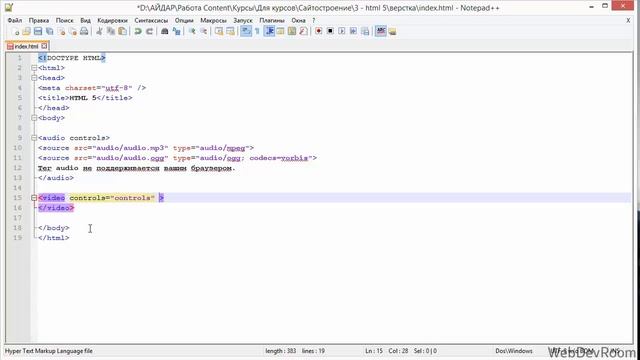The height and width of the screenshot is (360, 640).
Task: Open the Вид menu
Action: [85, 20]
